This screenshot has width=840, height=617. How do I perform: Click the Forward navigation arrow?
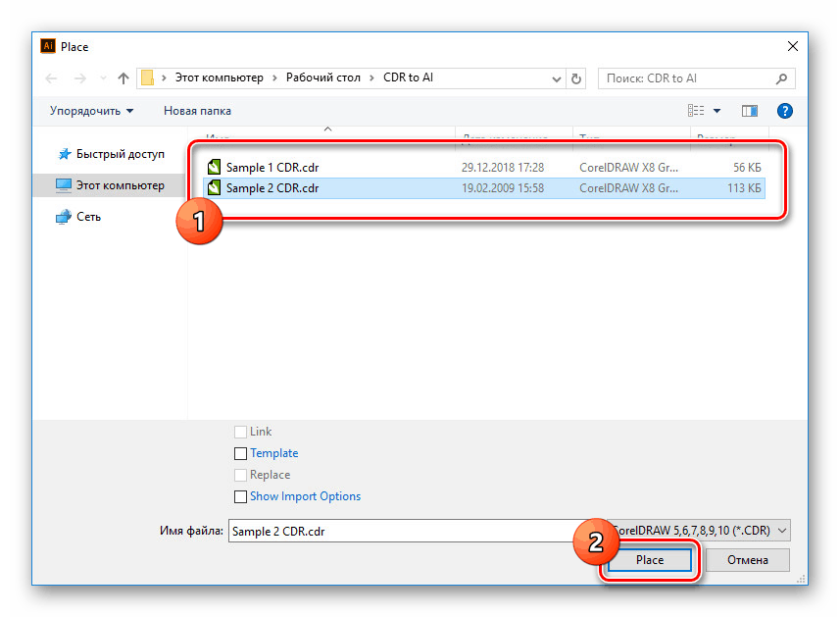79,78
